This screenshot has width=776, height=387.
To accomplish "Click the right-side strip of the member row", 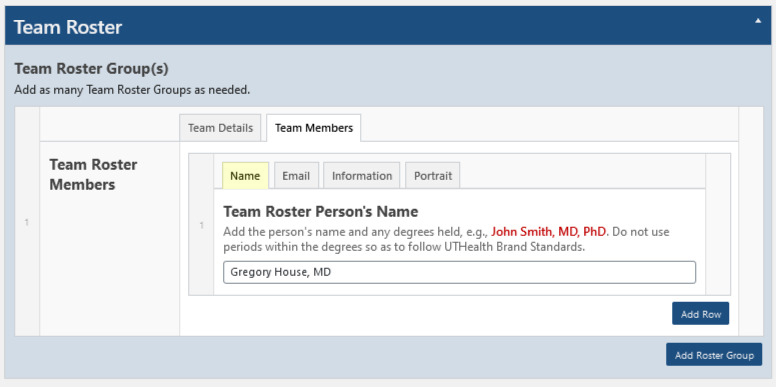I will click(x=718, y=225).
